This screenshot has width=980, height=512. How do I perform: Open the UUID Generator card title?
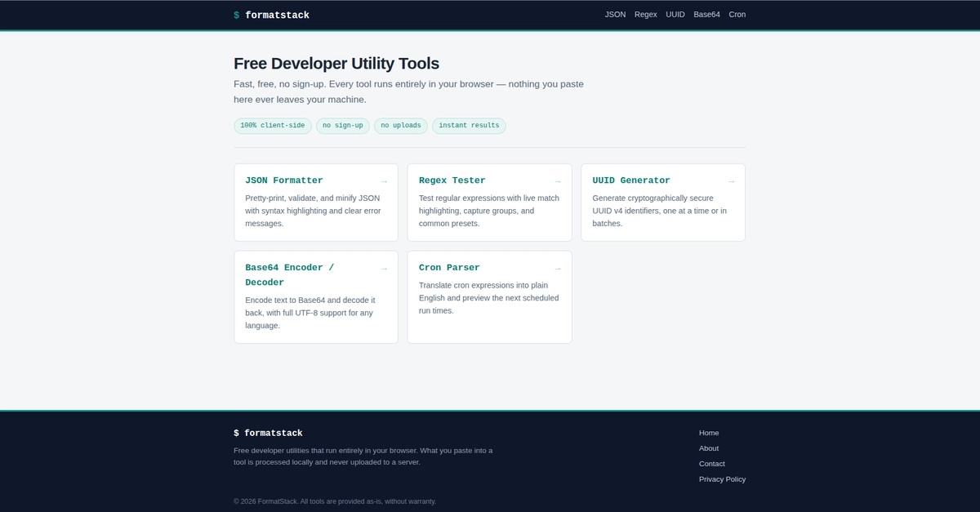click(631, 180)
